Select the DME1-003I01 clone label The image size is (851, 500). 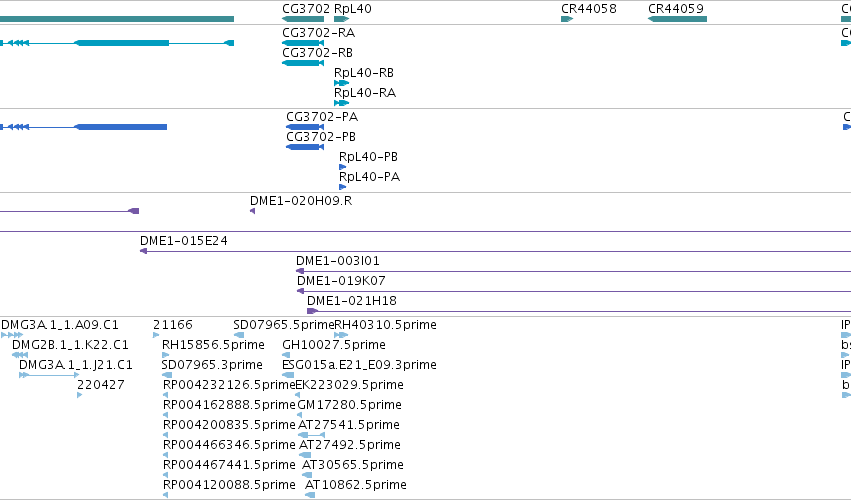(338, 261)
